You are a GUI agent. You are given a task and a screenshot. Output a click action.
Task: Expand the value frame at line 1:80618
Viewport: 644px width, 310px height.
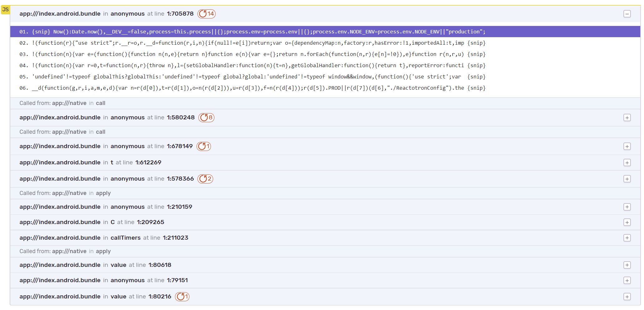click(x=627, y=265)
